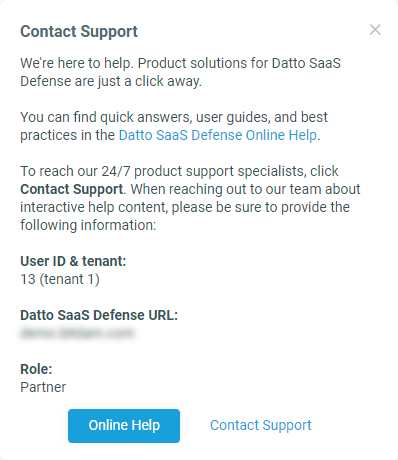Image resolution: width=398 pixels, height=460 pixels.
Task: Click the bold Contact Support text in the paragraph
Action: click(72, 189)
